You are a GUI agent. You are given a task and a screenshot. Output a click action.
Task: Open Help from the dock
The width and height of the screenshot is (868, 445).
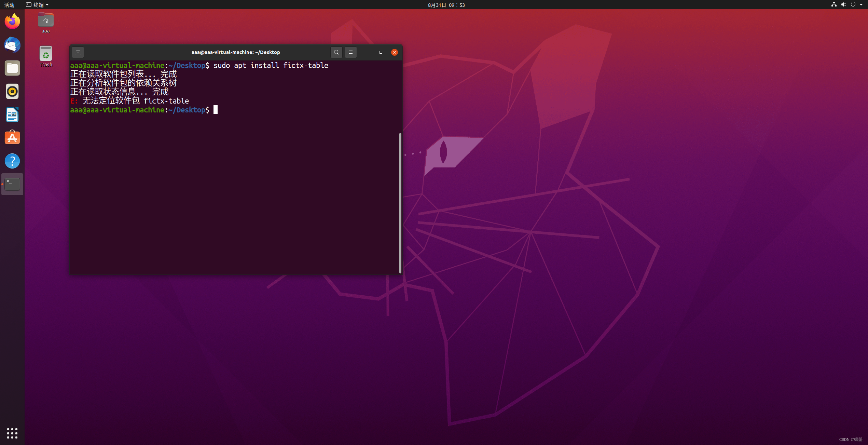pos(12,161)
